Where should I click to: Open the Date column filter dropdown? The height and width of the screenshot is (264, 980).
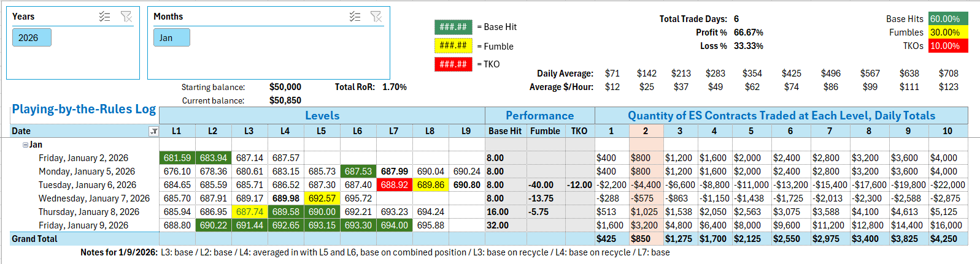[153, 131]
